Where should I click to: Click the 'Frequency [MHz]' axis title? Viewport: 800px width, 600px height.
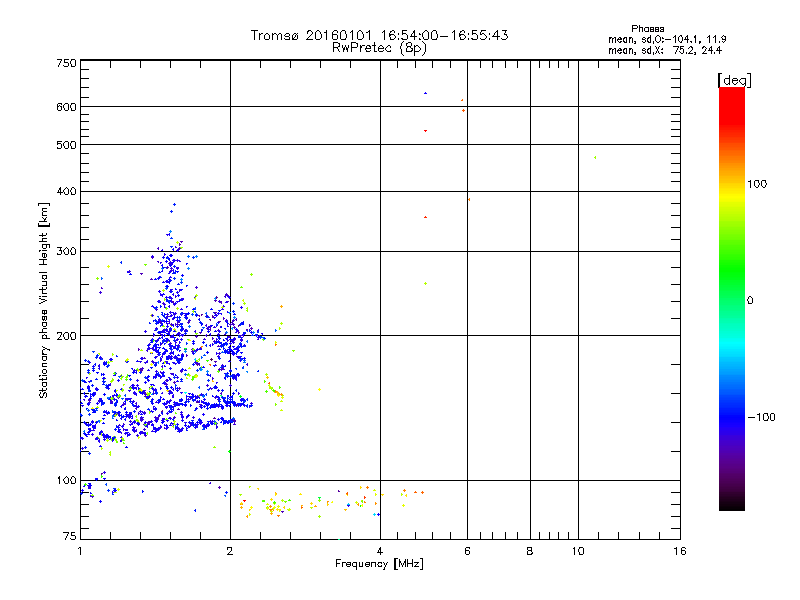(x=379, y=564)
